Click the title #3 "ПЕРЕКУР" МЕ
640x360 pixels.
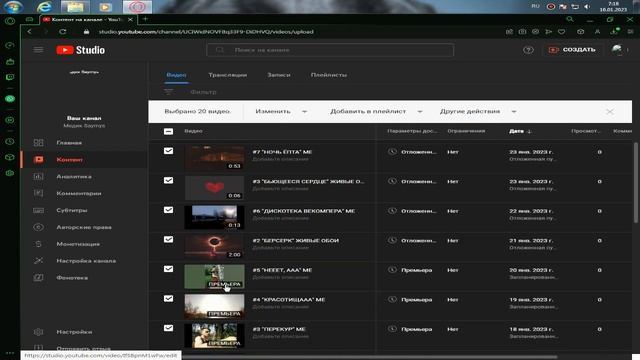[279, 329]
